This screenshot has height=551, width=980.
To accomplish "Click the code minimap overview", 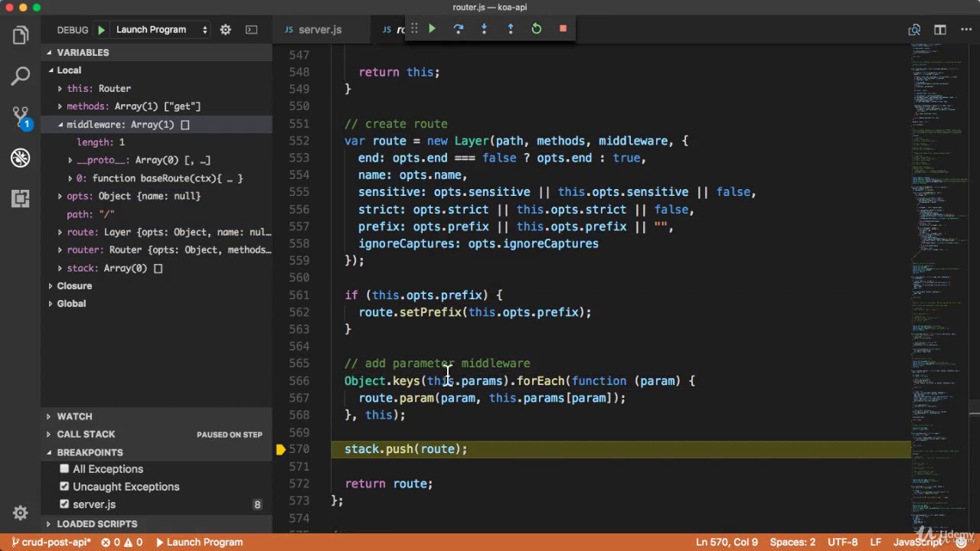I will pyautogui.click(x=939, y=287).
